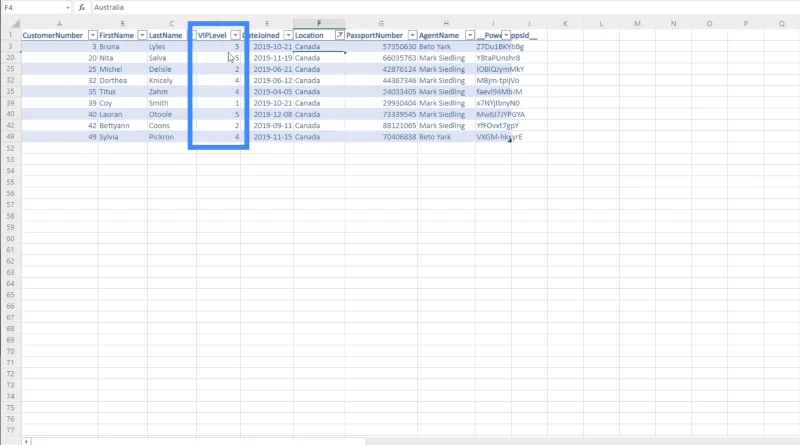Open the AgentName filter dropdown
The image size is (800, 445).
click(470, 35)
